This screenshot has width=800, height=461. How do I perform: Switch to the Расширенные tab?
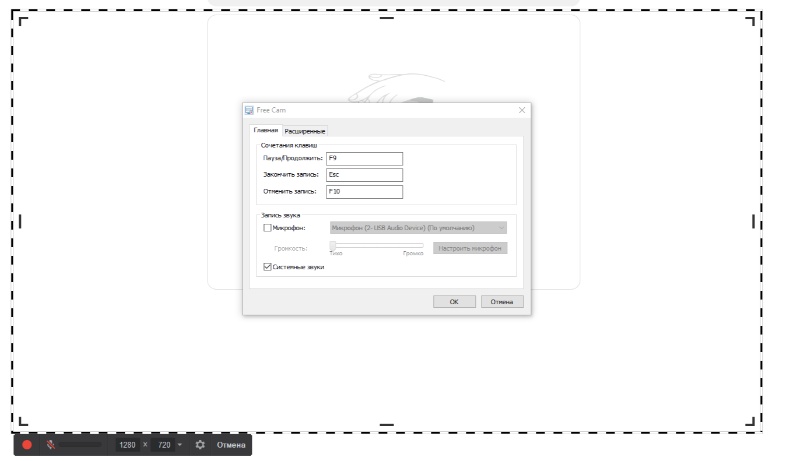(x=305, y=131)
